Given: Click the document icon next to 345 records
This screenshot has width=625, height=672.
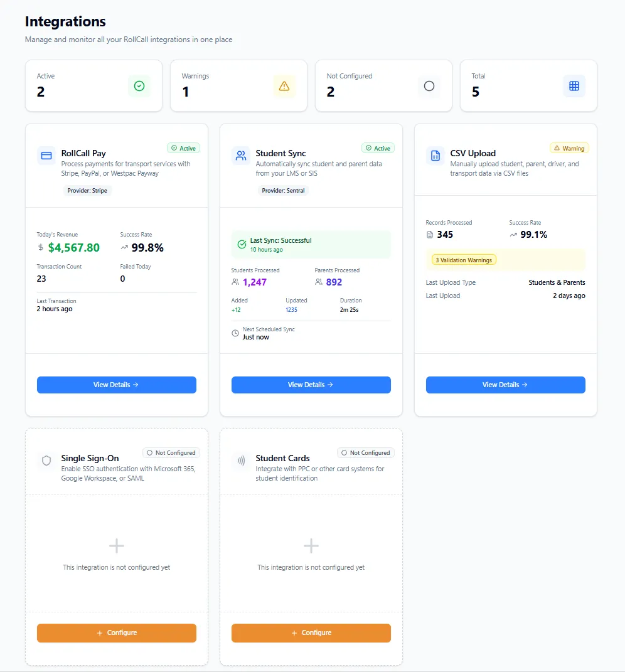Looking at the screenshot, I should pos(429,235).
